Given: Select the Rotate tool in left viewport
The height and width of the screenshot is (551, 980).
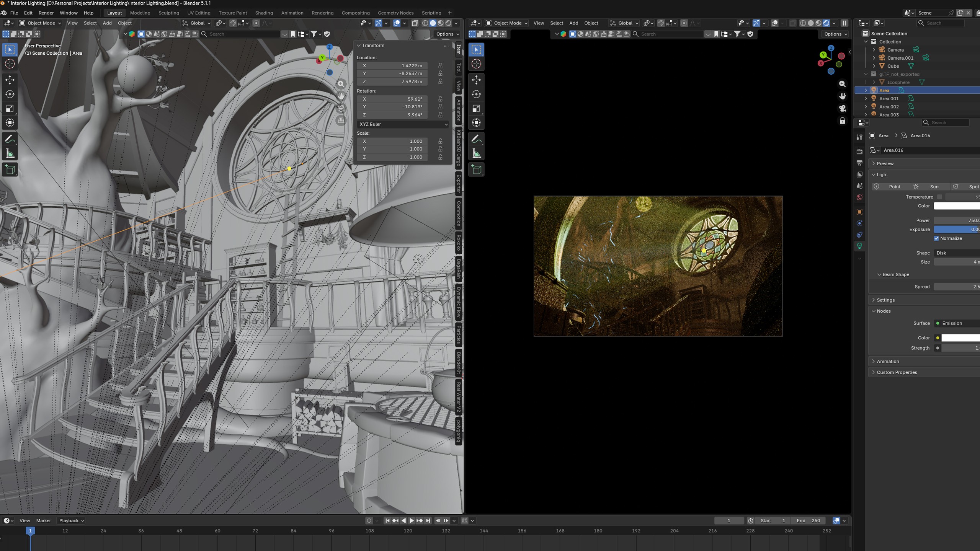Looking at the screenshot, I should coord(10,94).
